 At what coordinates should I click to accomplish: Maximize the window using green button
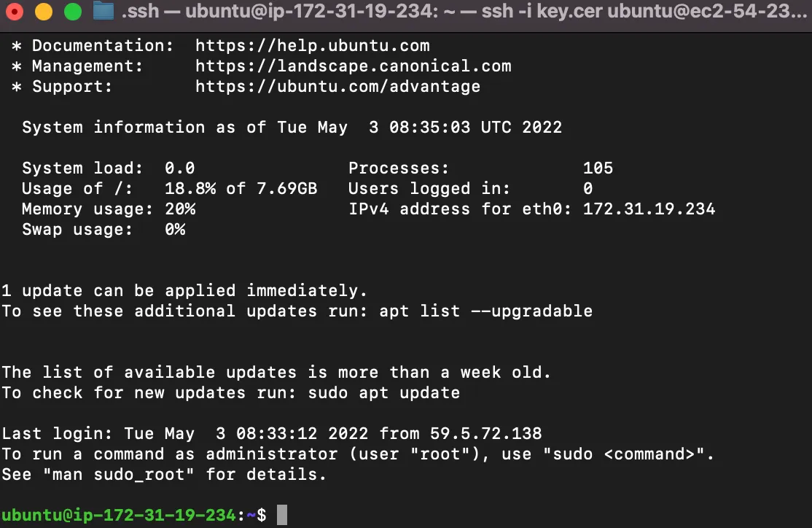click(72, 11)
